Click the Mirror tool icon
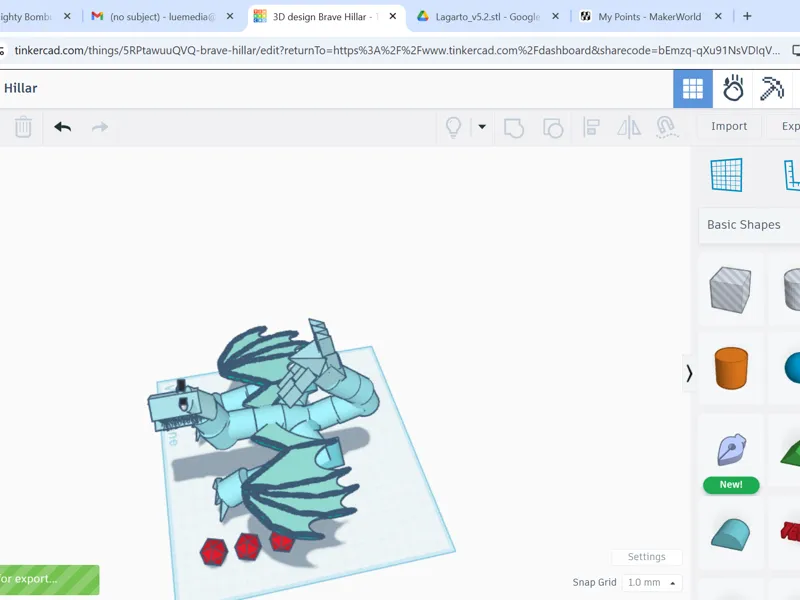 point(629,127)
